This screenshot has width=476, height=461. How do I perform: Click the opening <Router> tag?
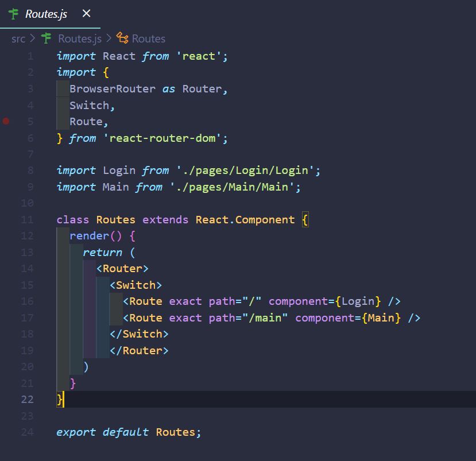(122, 269)
